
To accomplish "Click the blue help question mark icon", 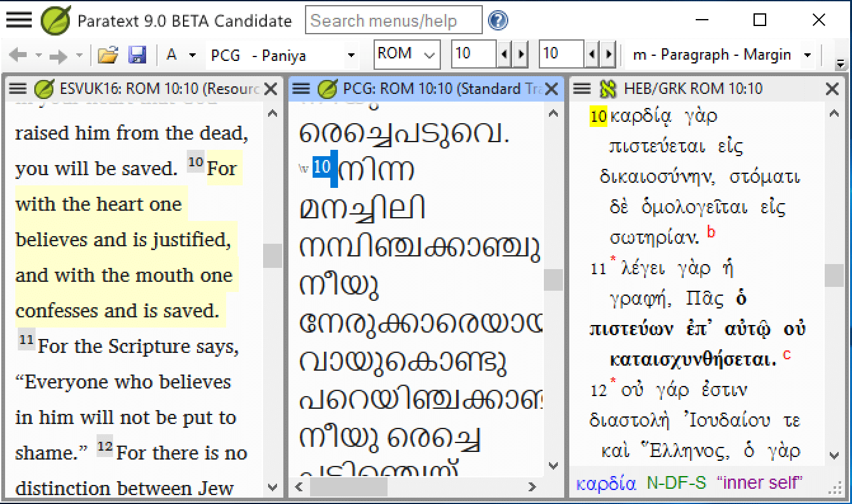I will [498, 21].
